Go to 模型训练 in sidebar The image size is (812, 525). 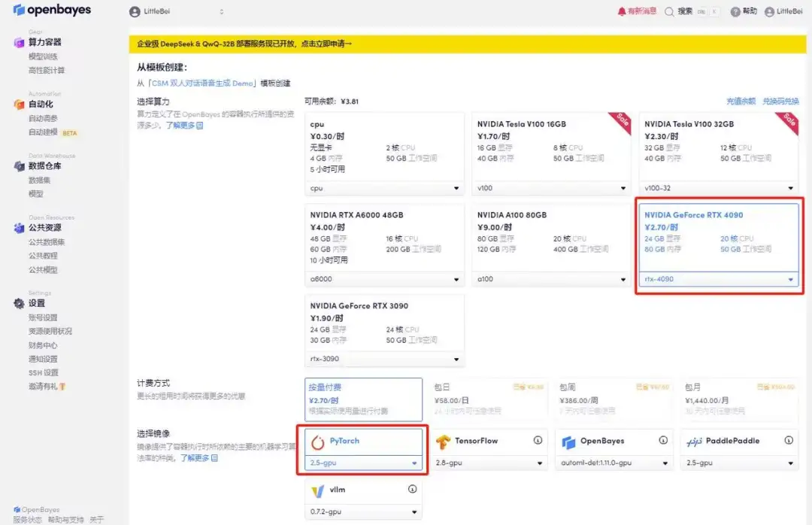43,56
